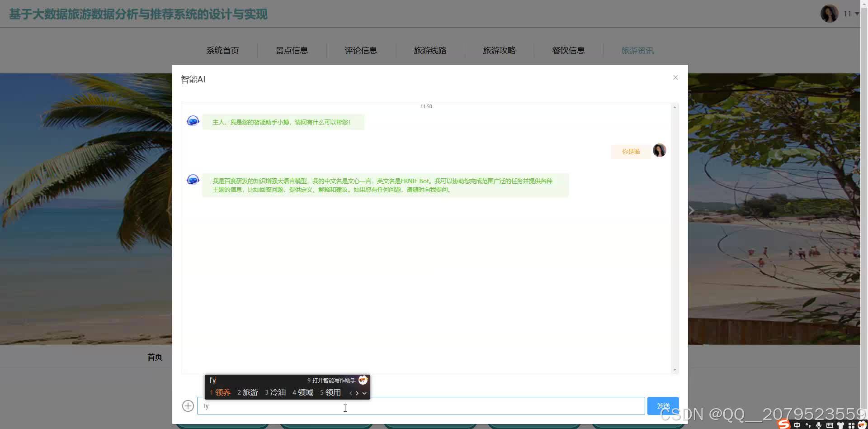Choose IME candidate 3 冷油

coord(275,392)
